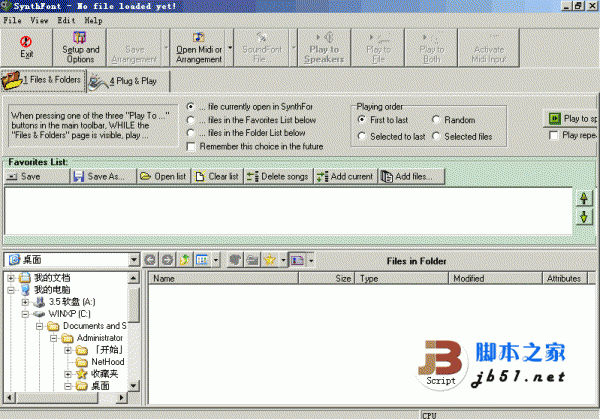This screenshot has width=600, height=419.
Task: Open Setup and Options
Action: pyautogui.click(x=80, y=47)
